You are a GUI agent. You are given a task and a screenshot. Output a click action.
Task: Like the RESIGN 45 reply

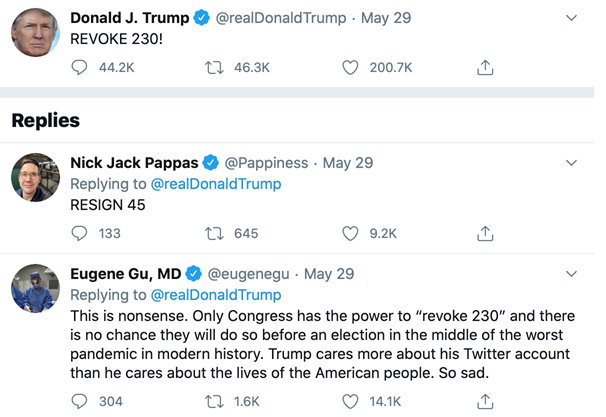coord(350,233)
